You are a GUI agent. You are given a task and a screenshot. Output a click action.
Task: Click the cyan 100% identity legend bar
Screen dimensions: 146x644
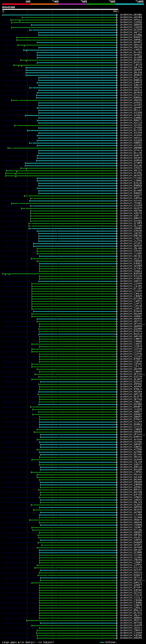coord(130,4)
